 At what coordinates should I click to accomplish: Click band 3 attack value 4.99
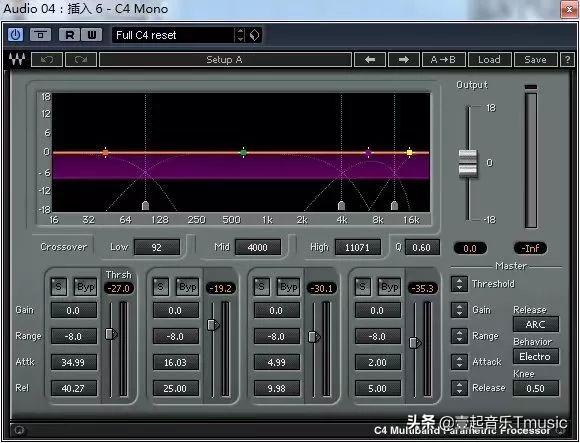pos(277,362)
